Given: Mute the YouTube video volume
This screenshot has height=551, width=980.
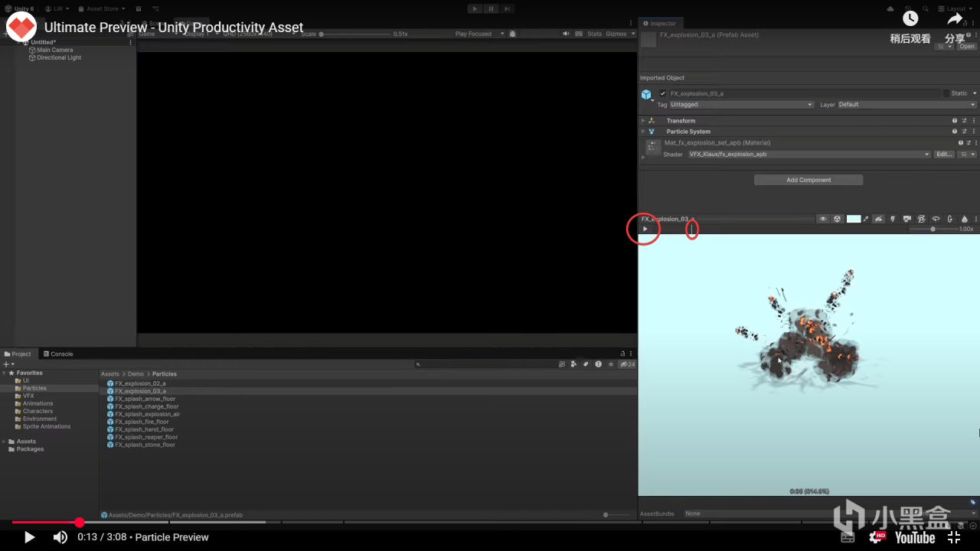Looking at the screenshot, I should pyautogui.click(x=60, y=537).
